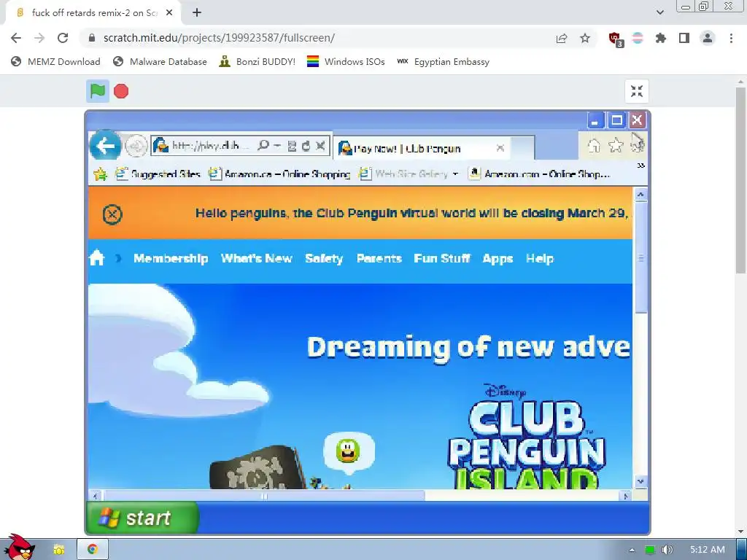This screenshot has height=560, width=747.
Task: Open the Amazon.ca Online Shopping favorite
Action: 279,174
